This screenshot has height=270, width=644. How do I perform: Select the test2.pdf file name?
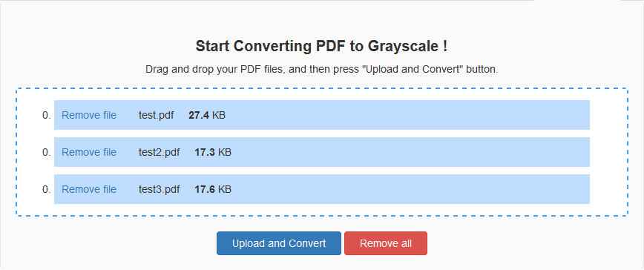point(159,152)
